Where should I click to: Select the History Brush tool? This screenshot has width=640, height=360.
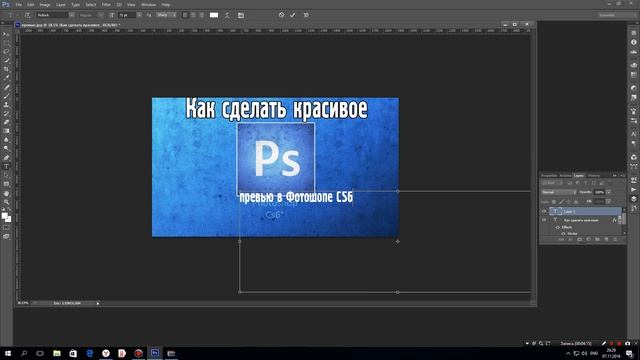(6, 113)
